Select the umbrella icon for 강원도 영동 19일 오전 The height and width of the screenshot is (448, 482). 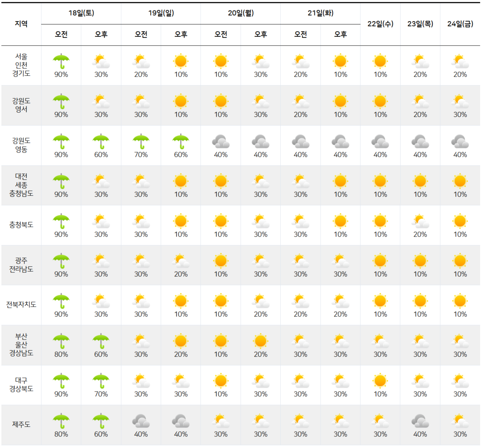click(141, 142)
